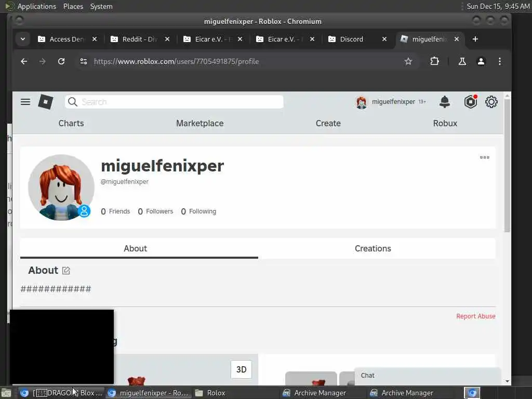Screen dimensions: 532x399
Task: Open a new browser tab
Action: 475,39
